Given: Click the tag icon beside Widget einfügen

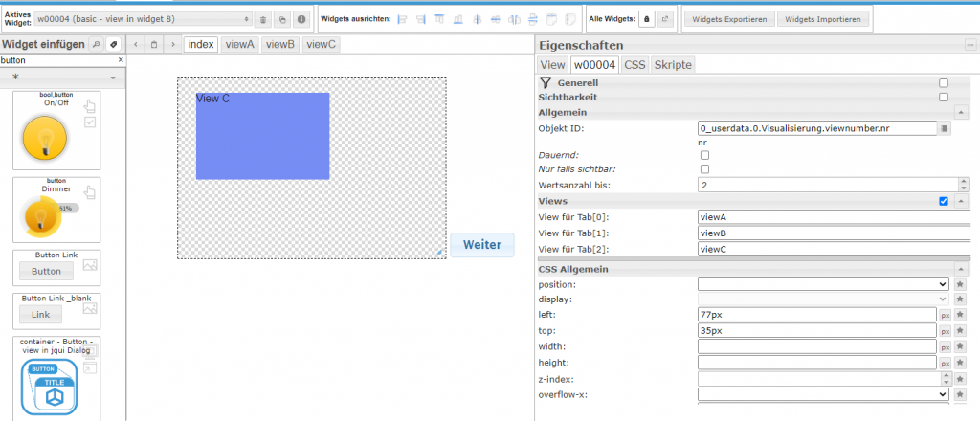Looking at the screenshot, I should 113,45.
